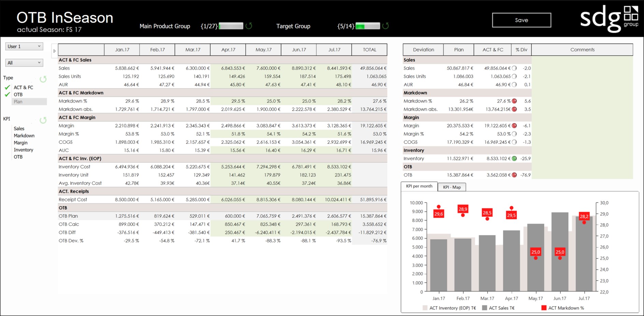Image resolution: width=644 pixels, height=316 pixels.
Task: Click the Apr.17 column header
Action: [228, 49]
